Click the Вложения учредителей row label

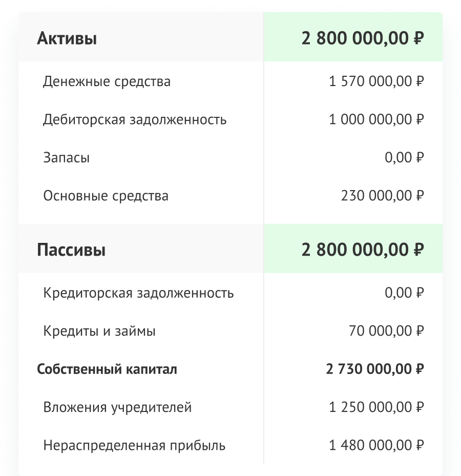pyautogui.click(x=117, y=407)
